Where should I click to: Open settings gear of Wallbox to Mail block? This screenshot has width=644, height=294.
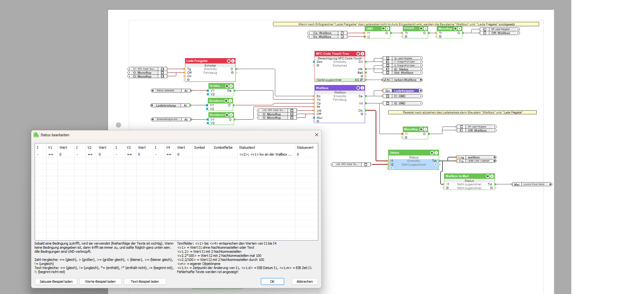(x=488, y=176)
